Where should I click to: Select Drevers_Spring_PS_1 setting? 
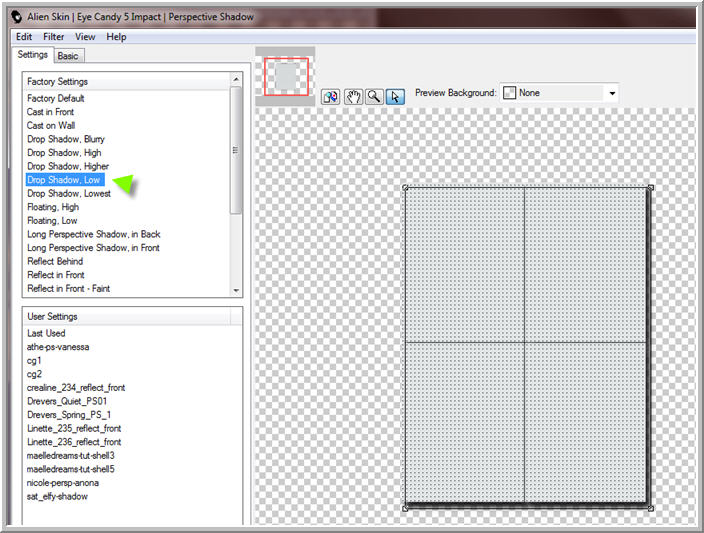(69, 414)
